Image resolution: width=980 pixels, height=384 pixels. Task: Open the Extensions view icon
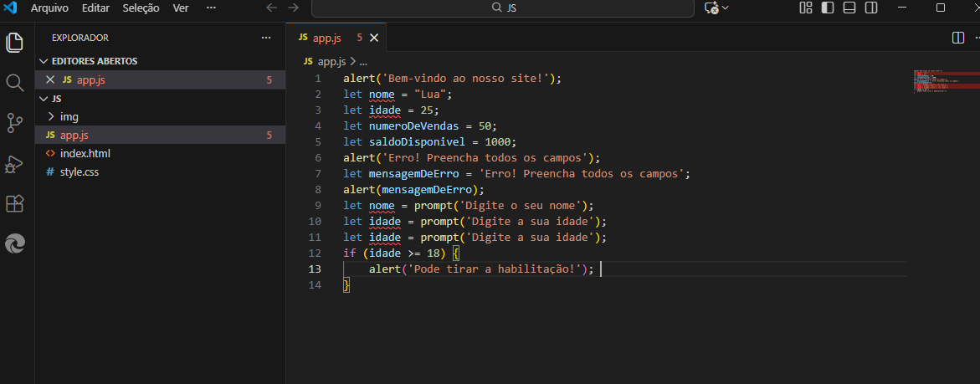tap(14, 203)
